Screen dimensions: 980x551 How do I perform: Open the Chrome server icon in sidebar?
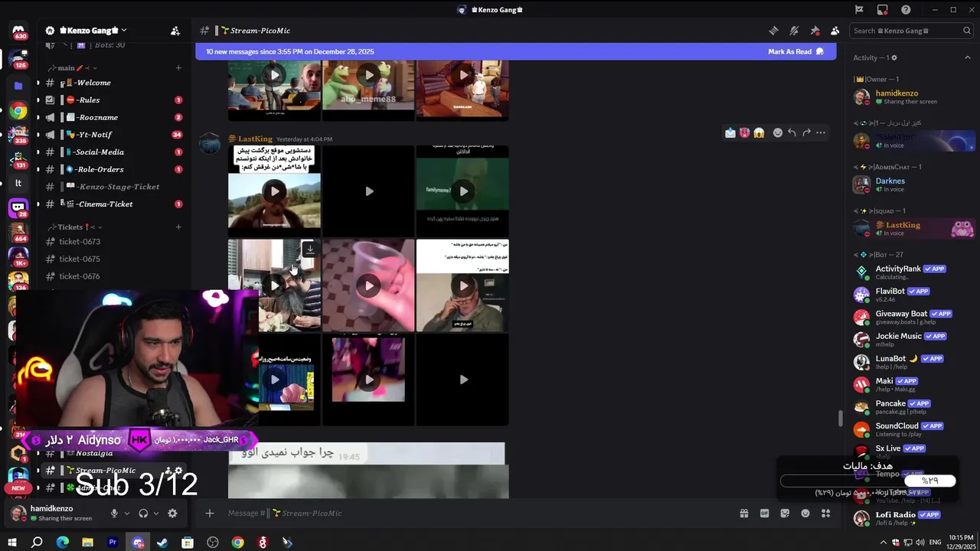point(18,112)
